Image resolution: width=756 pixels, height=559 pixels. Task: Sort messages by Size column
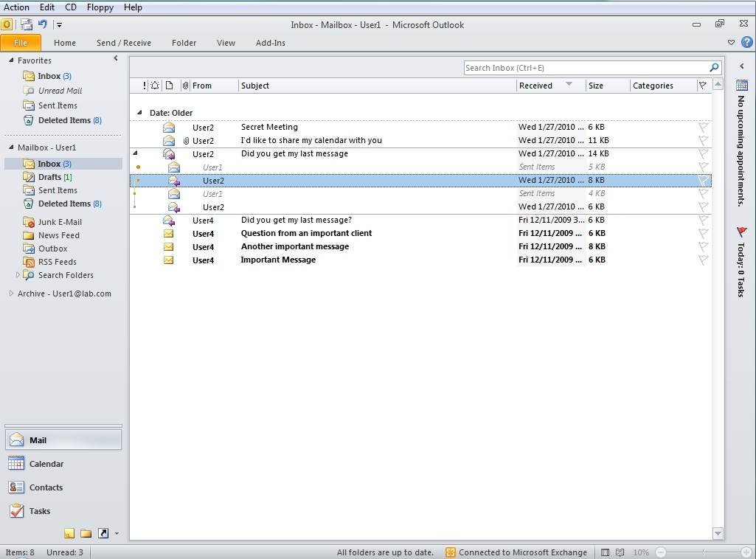[608, 86]
